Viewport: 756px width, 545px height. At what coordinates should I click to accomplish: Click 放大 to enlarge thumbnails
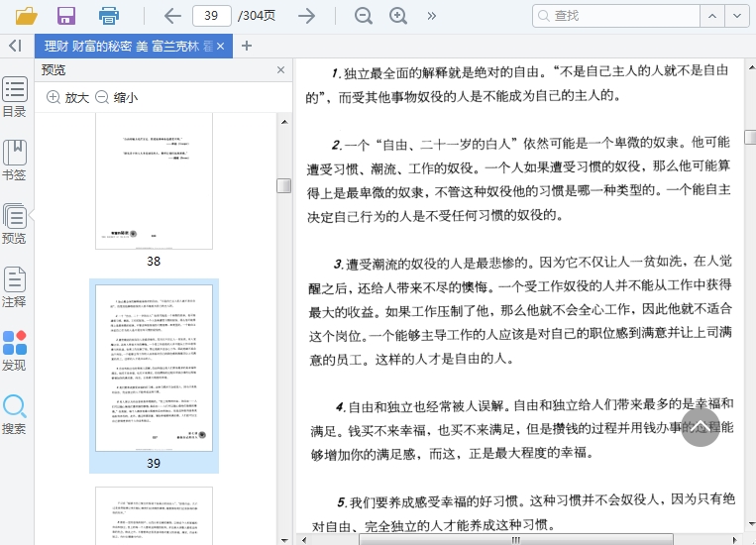pos(67,97)
